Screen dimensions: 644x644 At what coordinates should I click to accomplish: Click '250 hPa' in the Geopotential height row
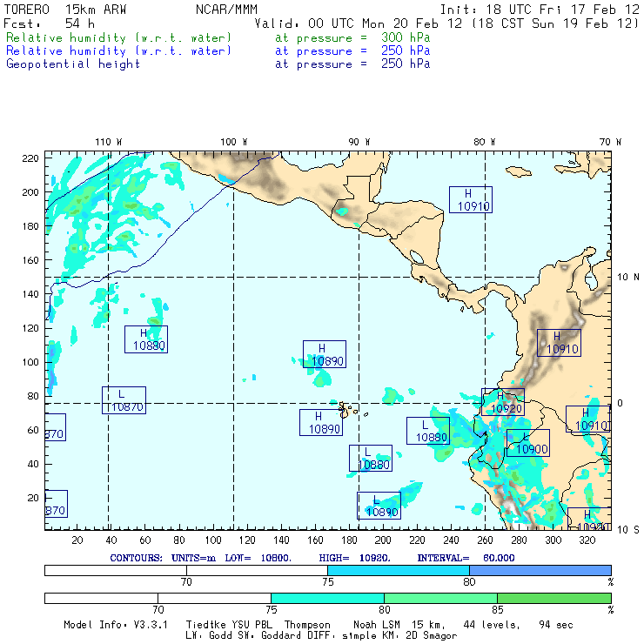(x=406, y=64)
